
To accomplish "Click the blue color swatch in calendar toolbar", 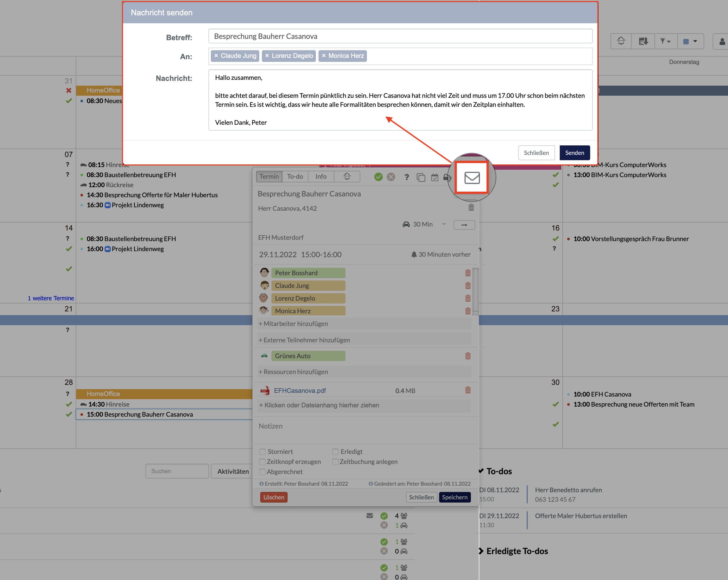I will point(686,42).
